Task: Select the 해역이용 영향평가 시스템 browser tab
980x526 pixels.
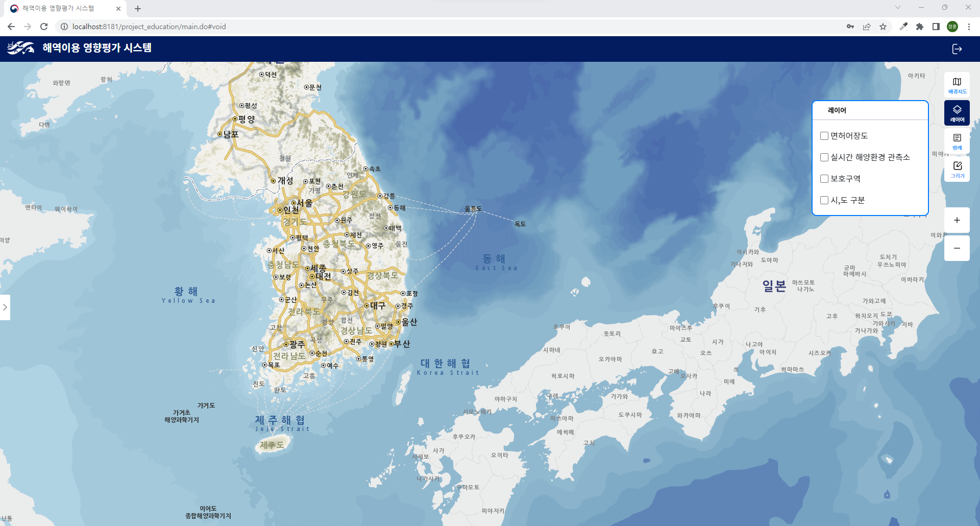Action: 59,8
